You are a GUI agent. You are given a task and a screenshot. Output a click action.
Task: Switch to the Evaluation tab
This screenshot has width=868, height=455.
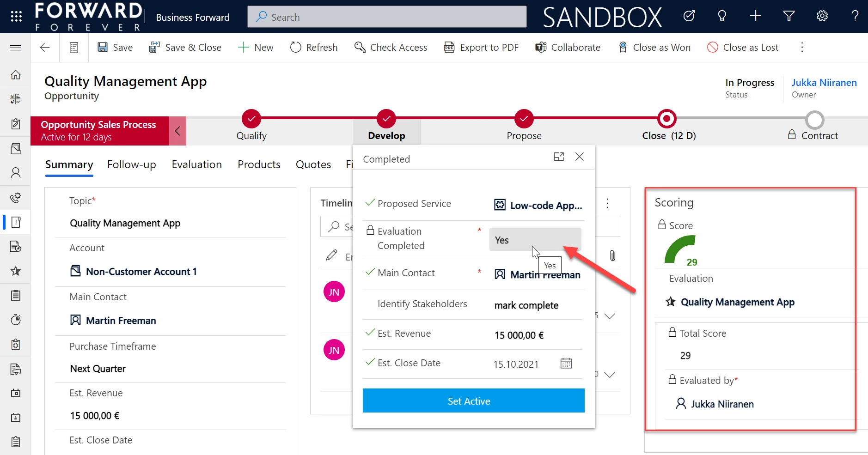[196, 164]
